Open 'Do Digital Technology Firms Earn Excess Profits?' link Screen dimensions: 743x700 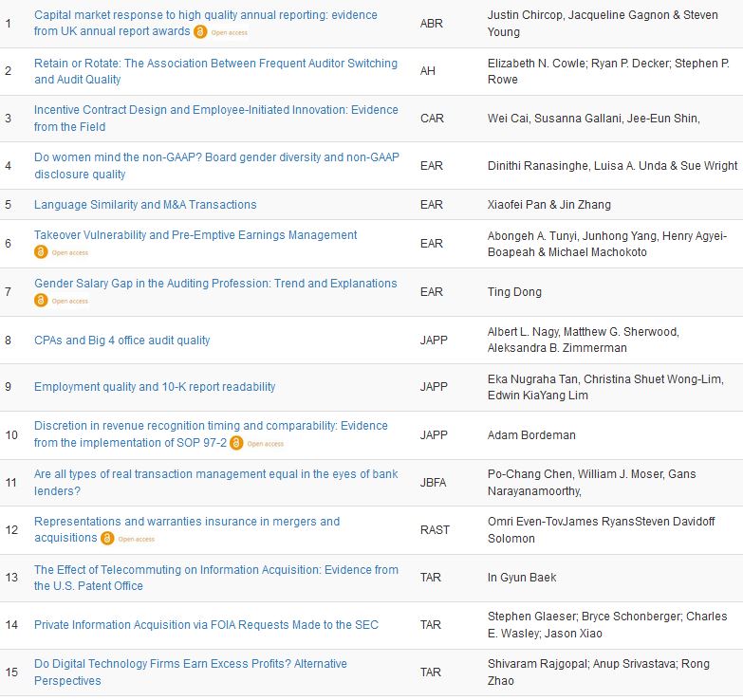(191, 672)
